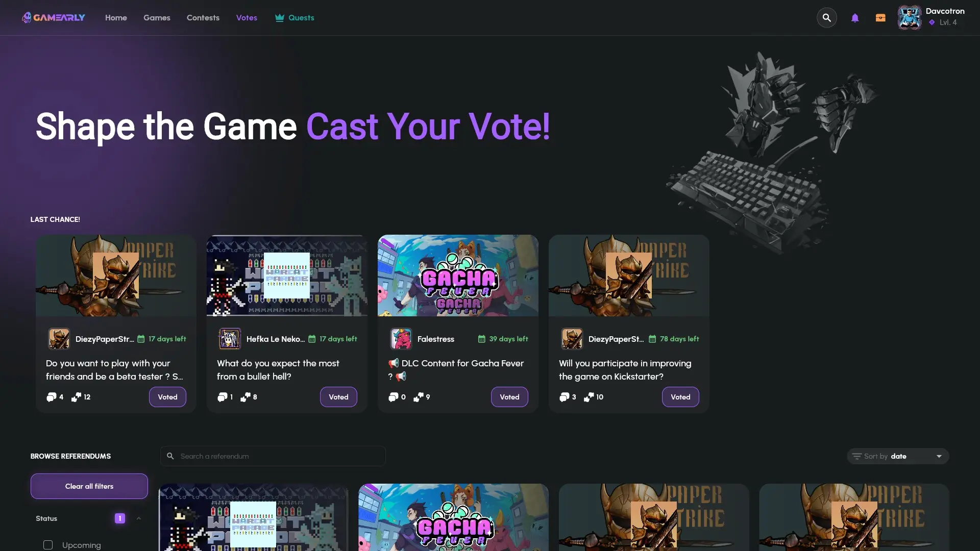Click Falestress avatar on Gacha card

(x=401, y=339)
